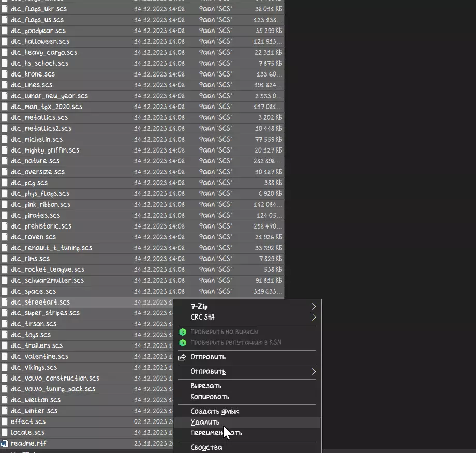Screen dimensions: 476x453
Task: Click the Kaspersky icon beside Проверить репутацию в KSN
Action: click(x=183, y=342)
